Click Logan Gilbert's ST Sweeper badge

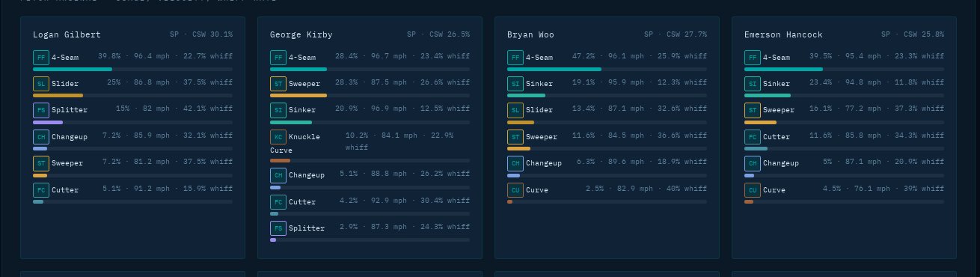(40, 163)
